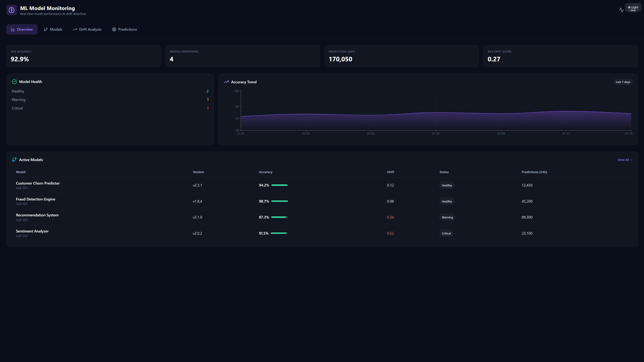This screenshot has height=362, width=644.
Task: Click the green checkmark icon beside Model Health
Action: pyautogui.click(x=14, y=81)
